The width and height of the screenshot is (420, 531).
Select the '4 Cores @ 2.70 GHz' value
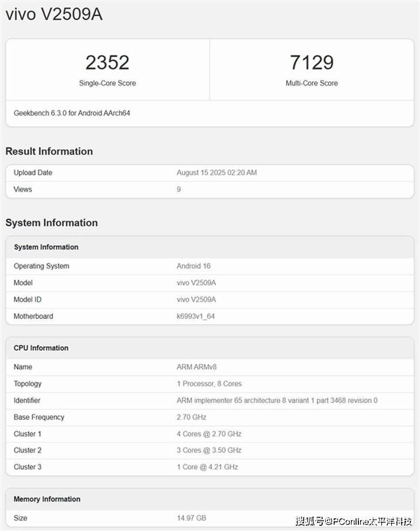point(209,434)
